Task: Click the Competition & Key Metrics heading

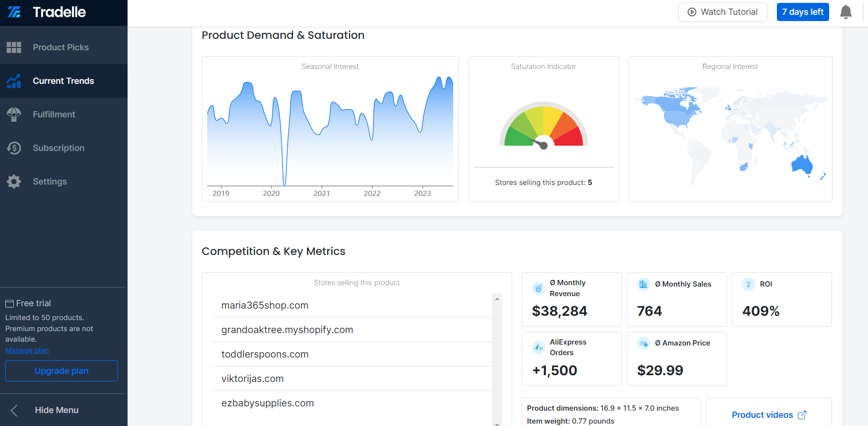Action: click(273, 252)
